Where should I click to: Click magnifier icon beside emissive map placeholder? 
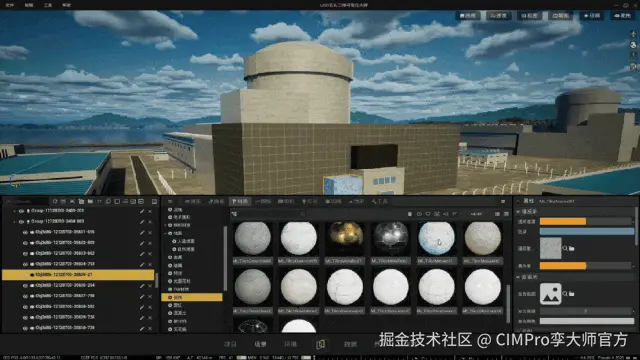(x=565, y=293)
